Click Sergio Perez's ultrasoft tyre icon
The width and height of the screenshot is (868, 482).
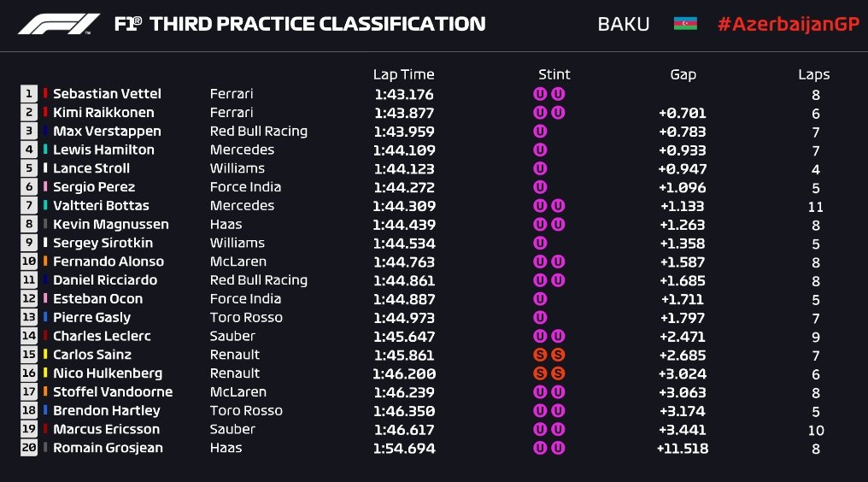540,187
